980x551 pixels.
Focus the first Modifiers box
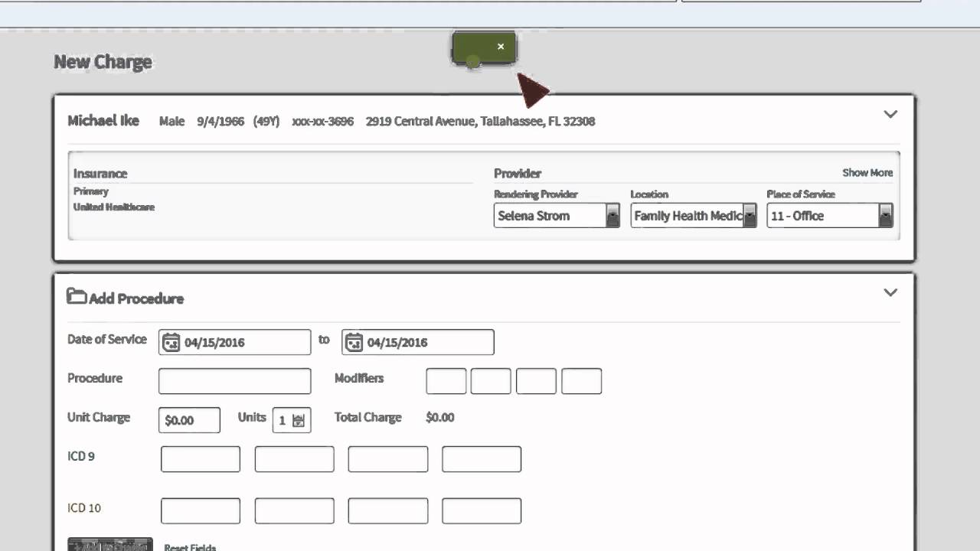tap(446, 381)
